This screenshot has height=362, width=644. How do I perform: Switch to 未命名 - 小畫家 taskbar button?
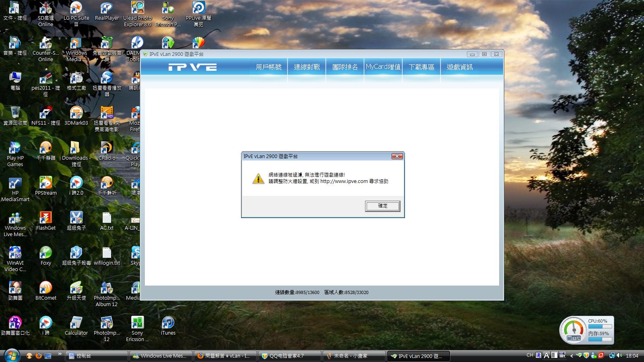tap(354, 356)
